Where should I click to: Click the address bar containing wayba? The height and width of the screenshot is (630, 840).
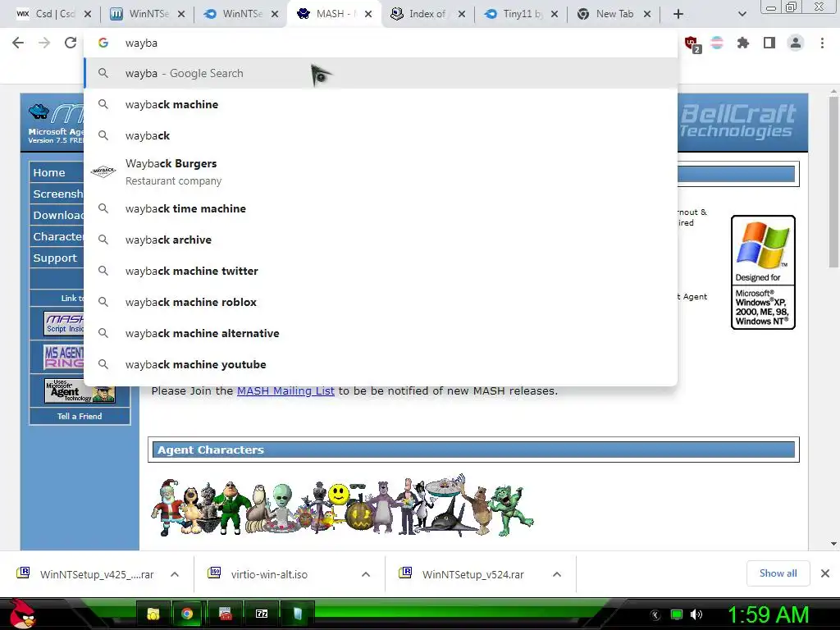[381, 43]
